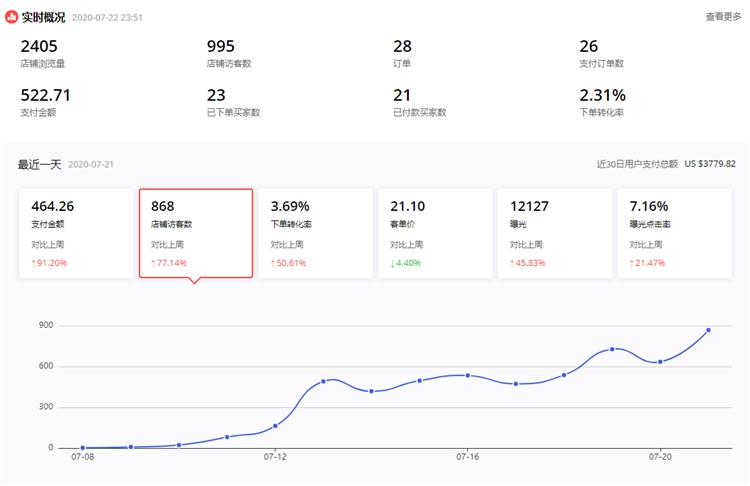The height and width of the screenshot is (486, 750).
Task: Select the 曝光 12127 metric card
Action: click(554, 233)
